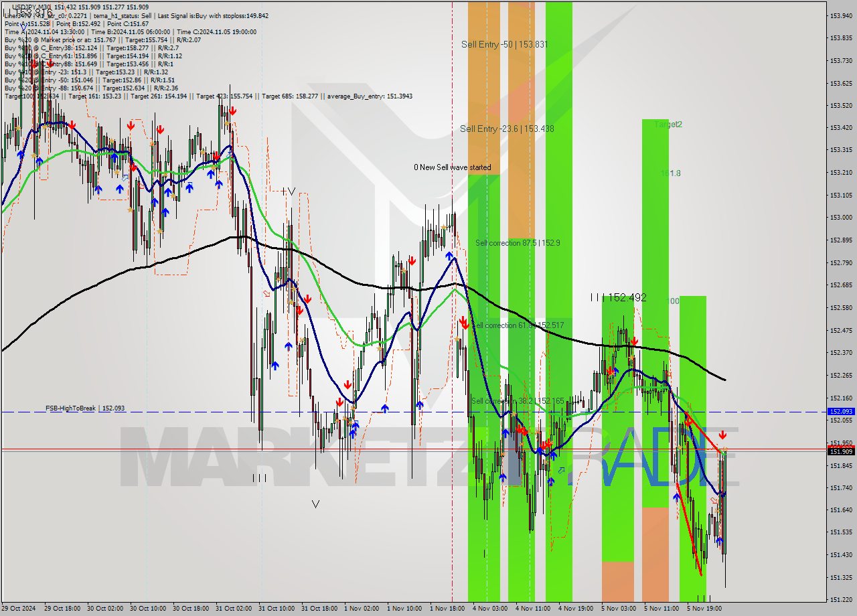Click the 153.520 price axis value
Image resolution: width=857 pixels, height=616 pixels.
pos(841,105)
